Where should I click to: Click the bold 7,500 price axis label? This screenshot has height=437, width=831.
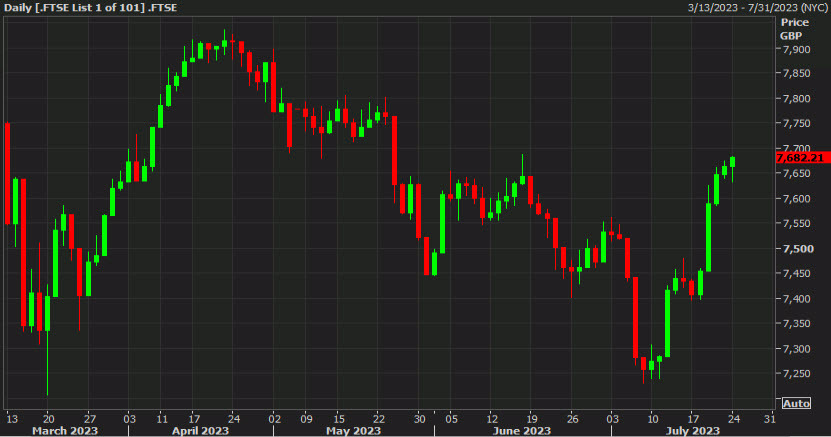pos(798,249)
